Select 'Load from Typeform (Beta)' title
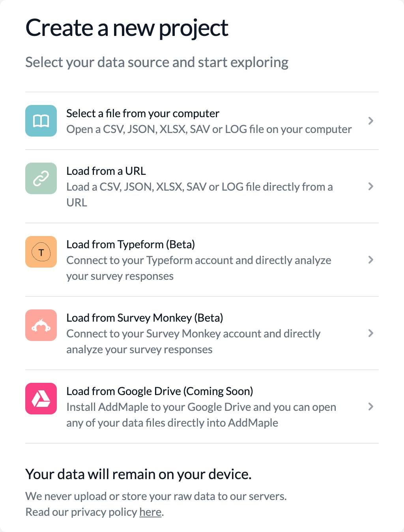Screen dimensions: 404x532 [x=131, y=245]
